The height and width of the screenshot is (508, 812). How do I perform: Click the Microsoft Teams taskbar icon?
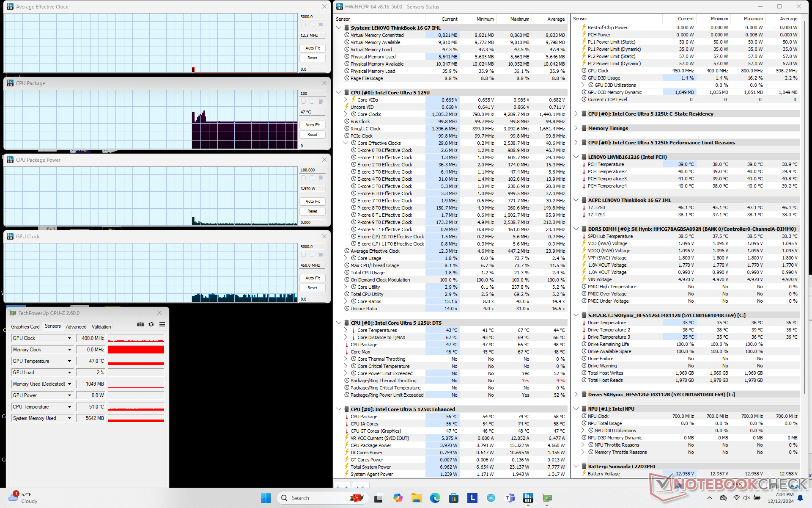510,498
